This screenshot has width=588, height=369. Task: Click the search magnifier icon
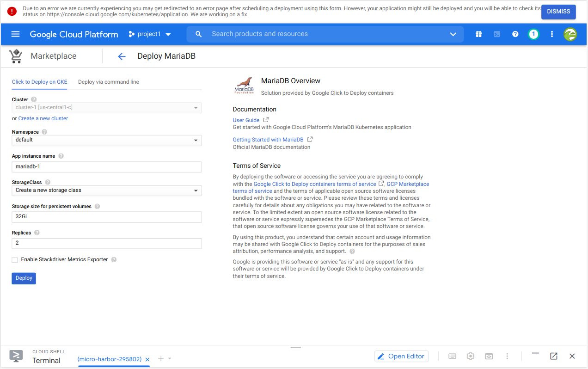tap(199, 34)
